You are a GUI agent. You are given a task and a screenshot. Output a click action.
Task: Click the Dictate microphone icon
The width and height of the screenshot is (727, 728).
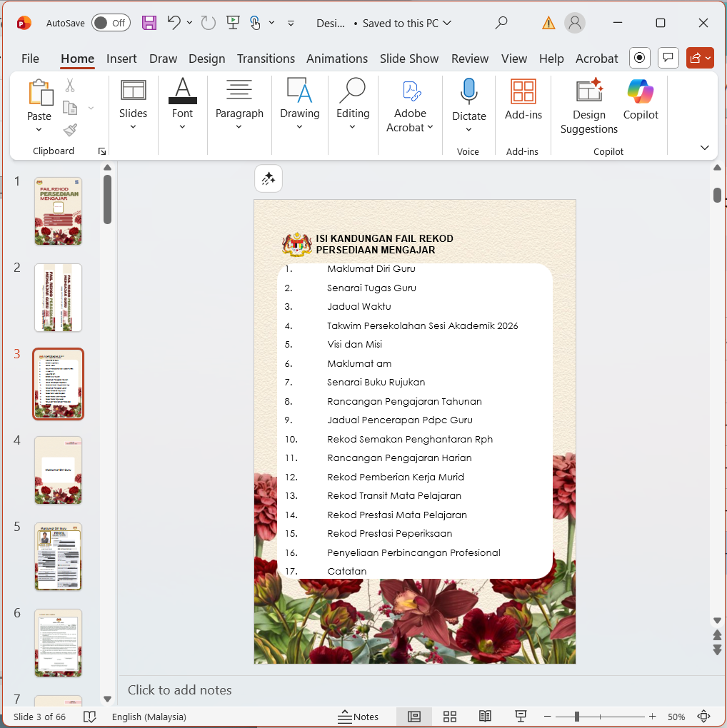tap(468, 91)
